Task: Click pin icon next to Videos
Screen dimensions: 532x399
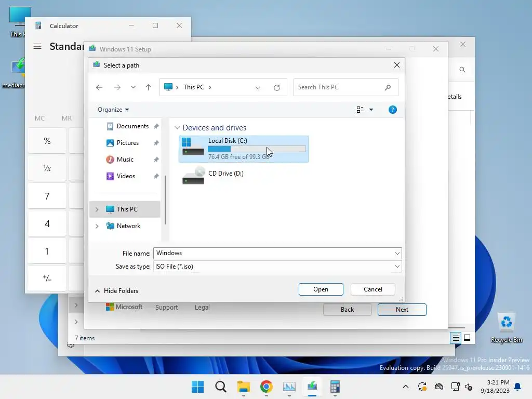Action: pyautogui.click(x=156, y=176)
